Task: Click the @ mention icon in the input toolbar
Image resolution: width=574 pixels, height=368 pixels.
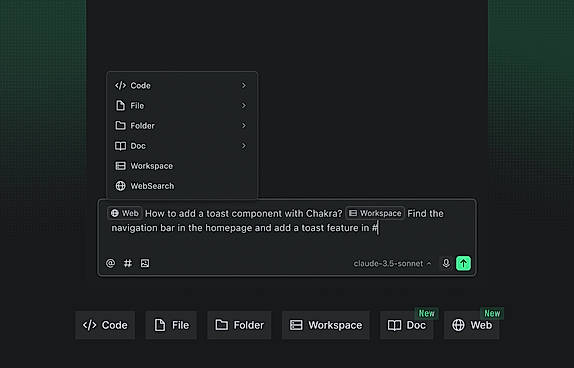Action: coord(110,263)
